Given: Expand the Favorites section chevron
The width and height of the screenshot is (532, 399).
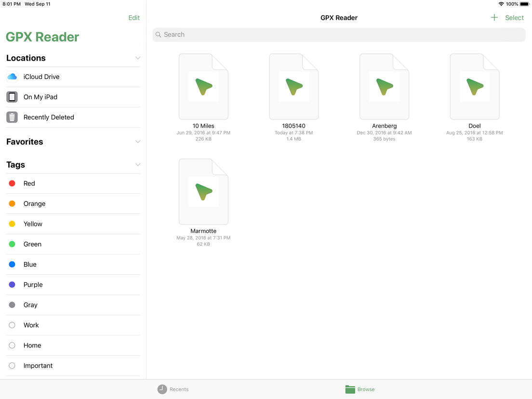Looking at the screenshot, I should (x=138, y=142).
